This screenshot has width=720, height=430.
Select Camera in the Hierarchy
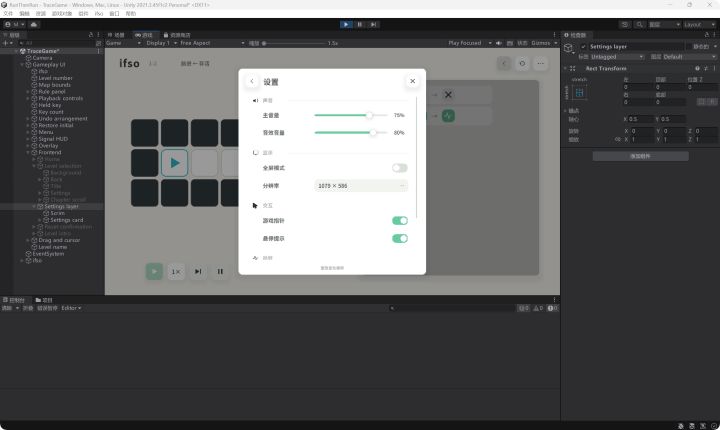click(42, 58)
